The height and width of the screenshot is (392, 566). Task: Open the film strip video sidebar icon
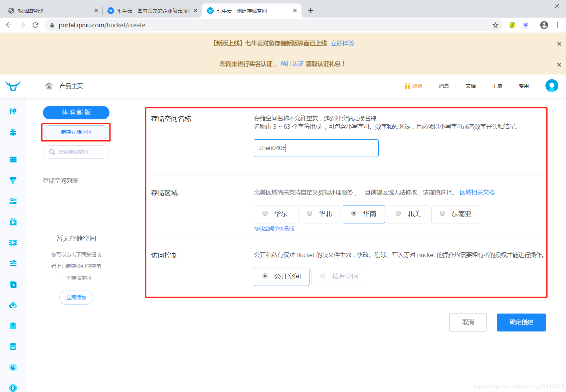(x=13, y=243)
